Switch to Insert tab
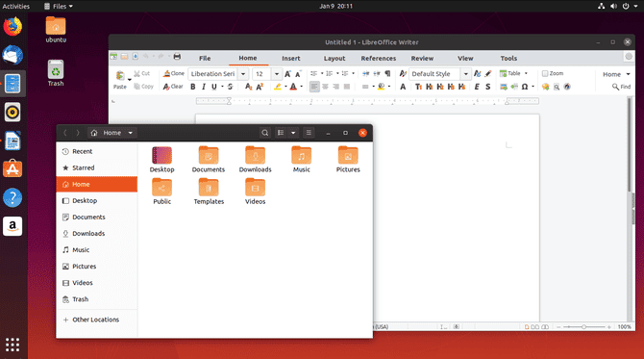Screen dimensions: 644x359 point(291,59)
